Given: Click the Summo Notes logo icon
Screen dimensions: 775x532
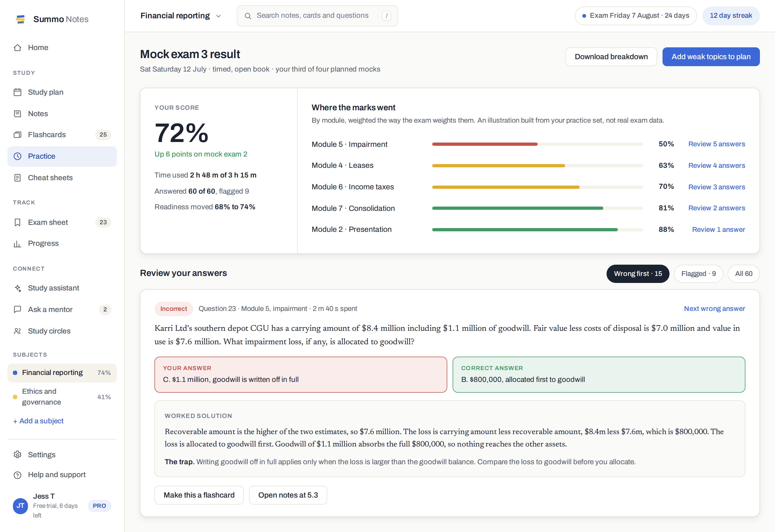Looking at the screenshot, I should [20, 19].
